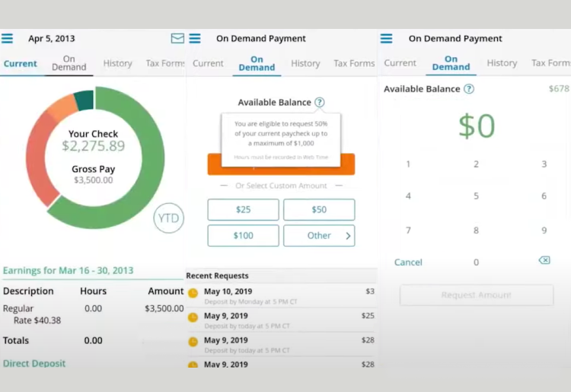Click help icon beside centered Available Balance
This screenshot has width=571, height=392.
point(320,103)
